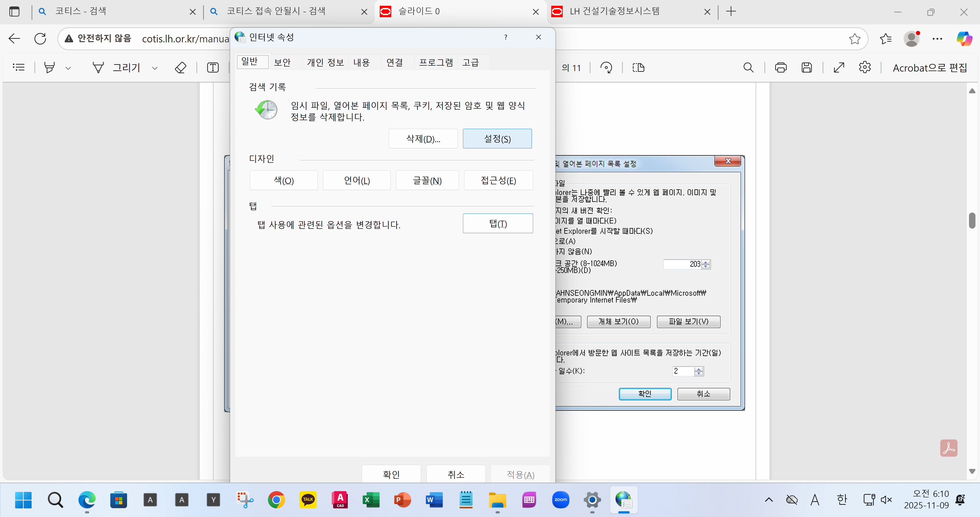Screen dimensions: 980x517
Task: Open the 고급 tab
Action: [471, 62]
